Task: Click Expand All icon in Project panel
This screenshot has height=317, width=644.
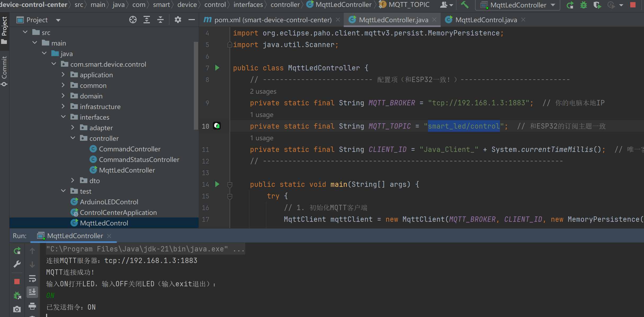Action: (147, 20)
